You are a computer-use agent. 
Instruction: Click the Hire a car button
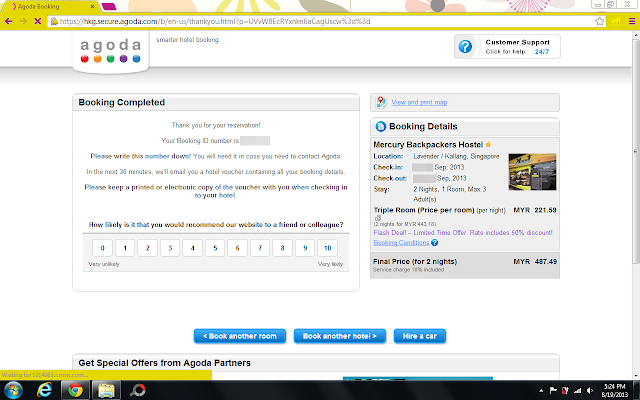pyautogui.click(x=420, y=336)
